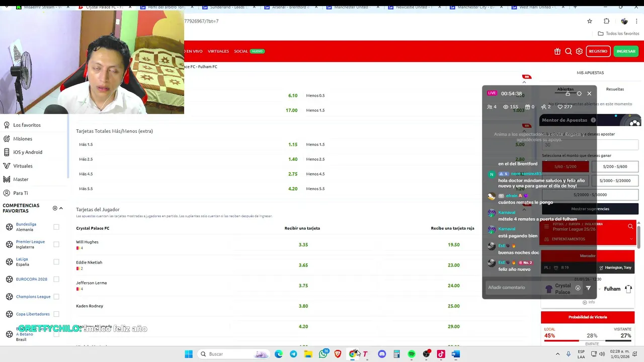Open Discord from the taskbar
Image resolution: width=644 pixels, height=362 pixels.
click(382, 354)
